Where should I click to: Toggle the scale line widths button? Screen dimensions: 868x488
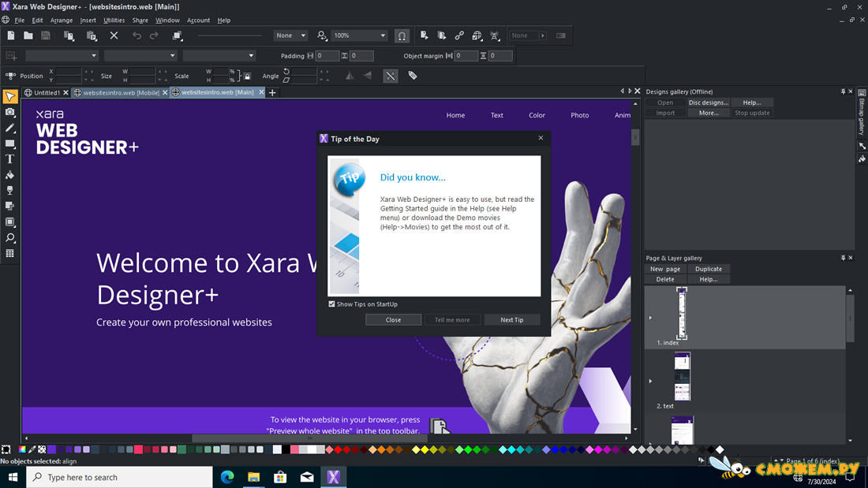click(x=391, y=76)
